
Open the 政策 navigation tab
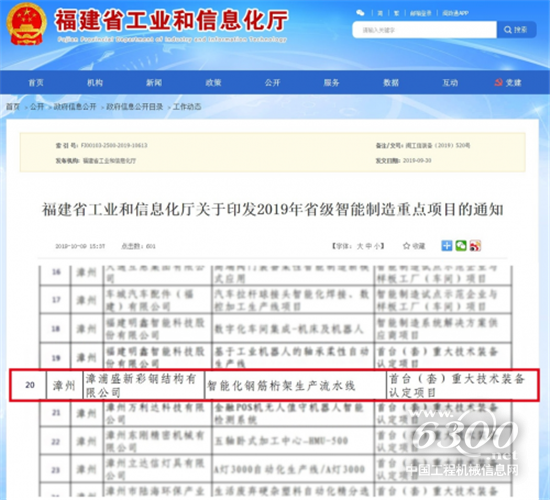coord(213,82)
